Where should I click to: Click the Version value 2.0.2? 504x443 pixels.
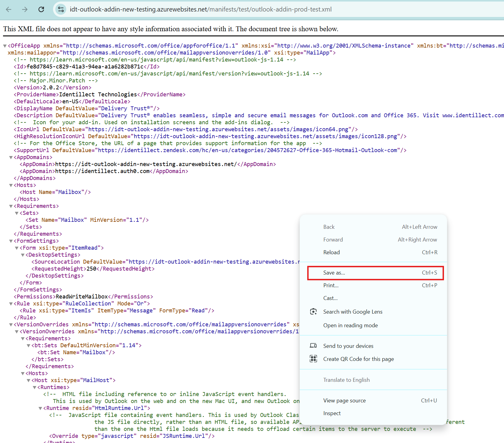[51, 88]
